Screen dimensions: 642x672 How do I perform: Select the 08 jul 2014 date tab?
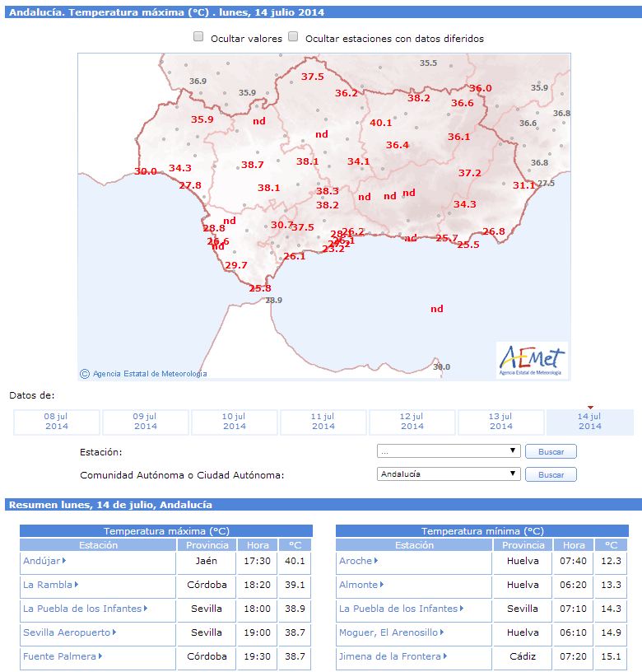click(x=57, y=422)
